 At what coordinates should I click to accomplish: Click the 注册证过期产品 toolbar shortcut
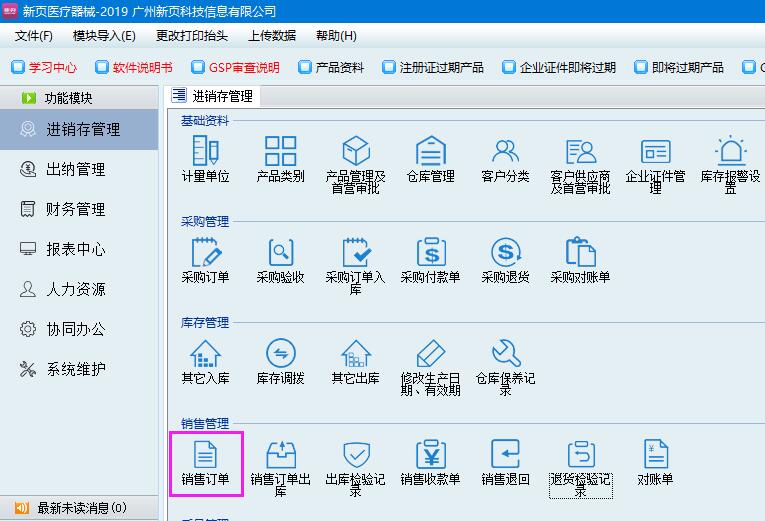[x=432, y=68]
